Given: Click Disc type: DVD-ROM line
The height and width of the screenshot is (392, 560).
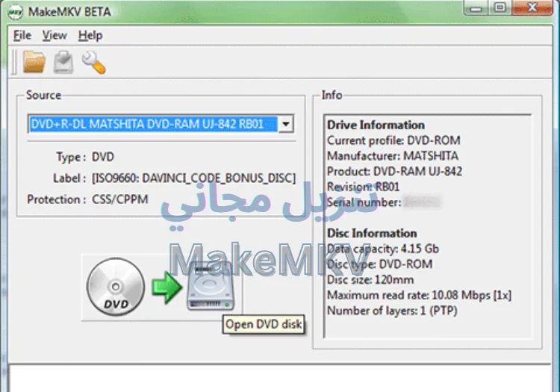Looking at the screenshot, I should point(379,264).
